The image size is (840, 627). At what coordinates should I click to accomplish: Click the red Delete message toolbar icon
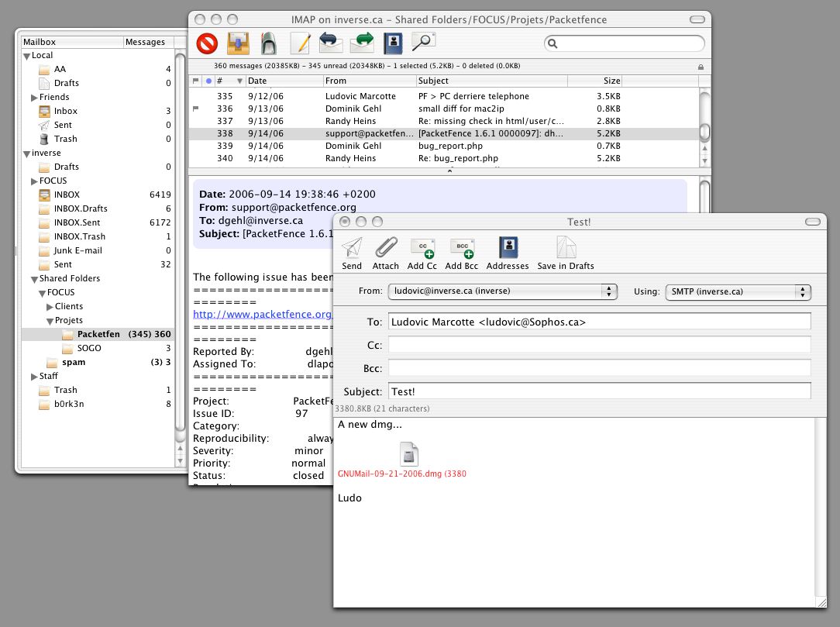click(207, 43)
